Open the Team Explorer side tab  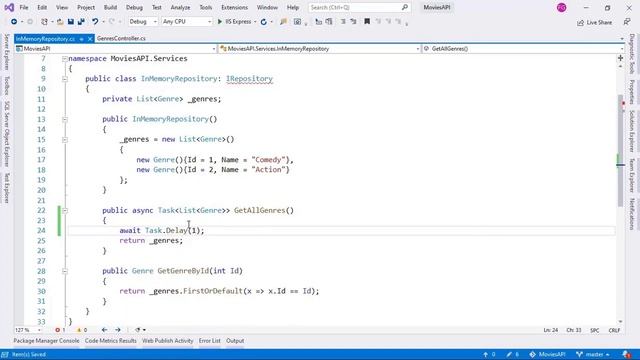coord(632,176)
